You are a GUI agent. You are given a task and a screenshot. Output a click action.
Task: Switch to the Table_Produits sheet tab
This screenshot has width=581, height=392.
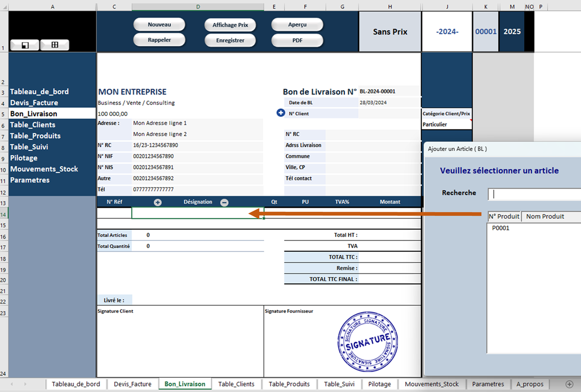[289, 384]
